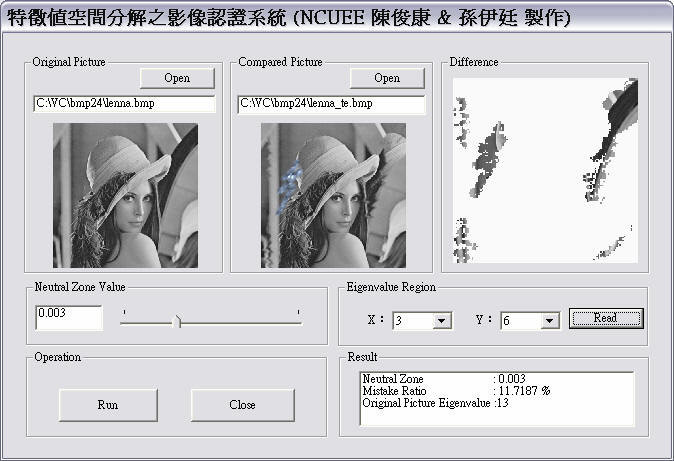Click Open button in Original Picture group
The height and width of the screenshot is (461, 674).
click(x=177, y=78)
